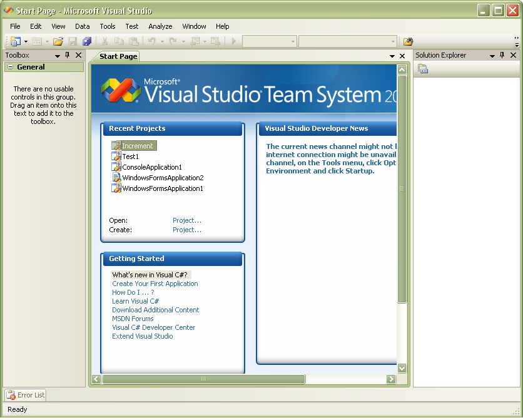This screenshot has width=523, height=420.
Task: Click the Cut scissors icon
Action: click(104, 41)
